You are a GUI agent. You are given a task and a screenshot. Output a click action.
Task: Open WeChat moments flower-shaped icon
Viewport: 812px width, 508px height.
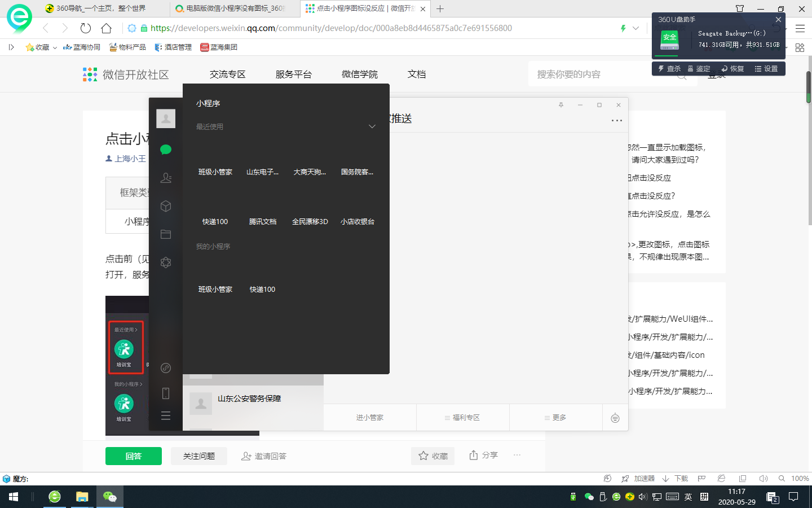[166, 262]
